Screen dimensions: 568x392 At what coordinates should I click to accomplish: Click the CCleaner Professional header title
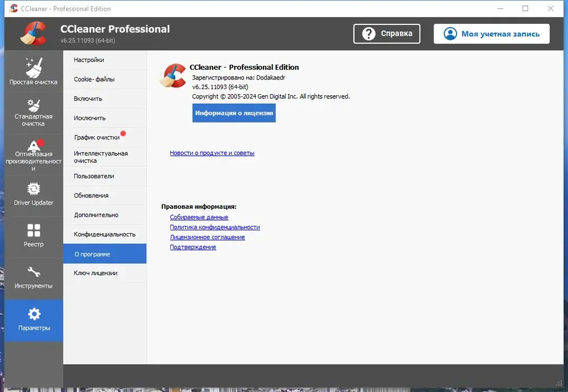[x=115, y=29]
